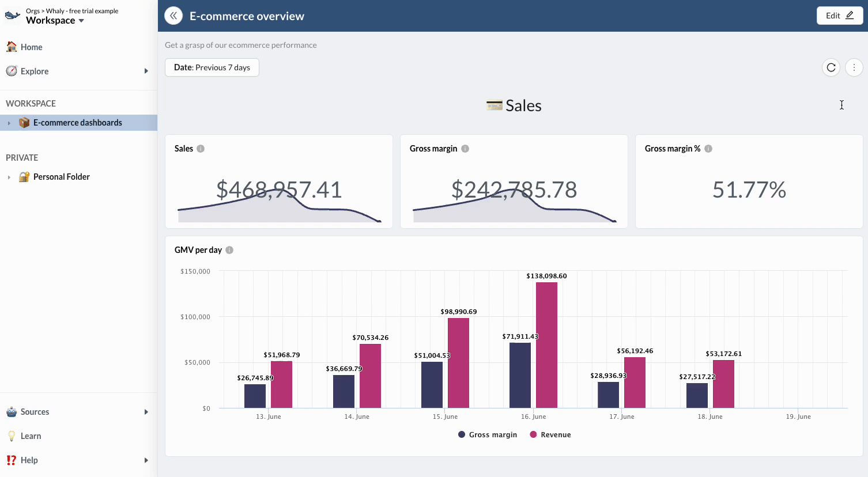This screenshot has height=477, width=868.
Task: Open the Sources sidebar menu
Action: tap(35, 412)
